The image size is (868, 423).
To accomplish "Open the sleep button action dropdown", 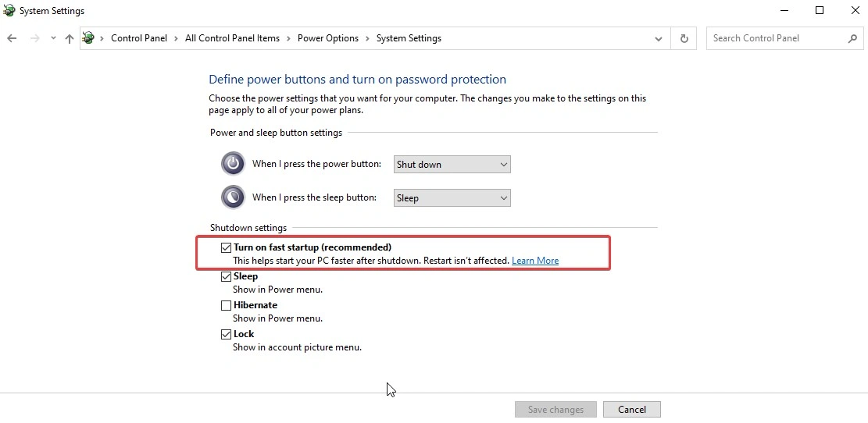I will (452, 198).
